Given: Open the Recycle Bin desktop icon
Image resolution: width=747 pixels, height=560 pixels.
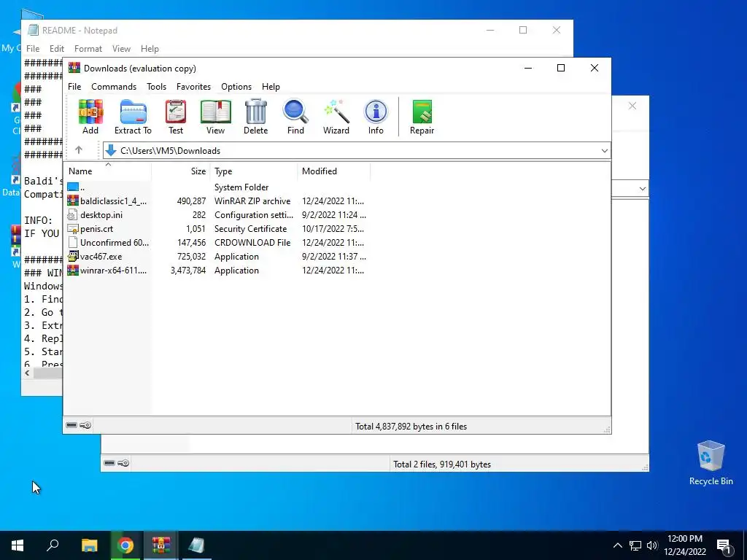Looking at the screenshot, I should [x=711, y=463].
